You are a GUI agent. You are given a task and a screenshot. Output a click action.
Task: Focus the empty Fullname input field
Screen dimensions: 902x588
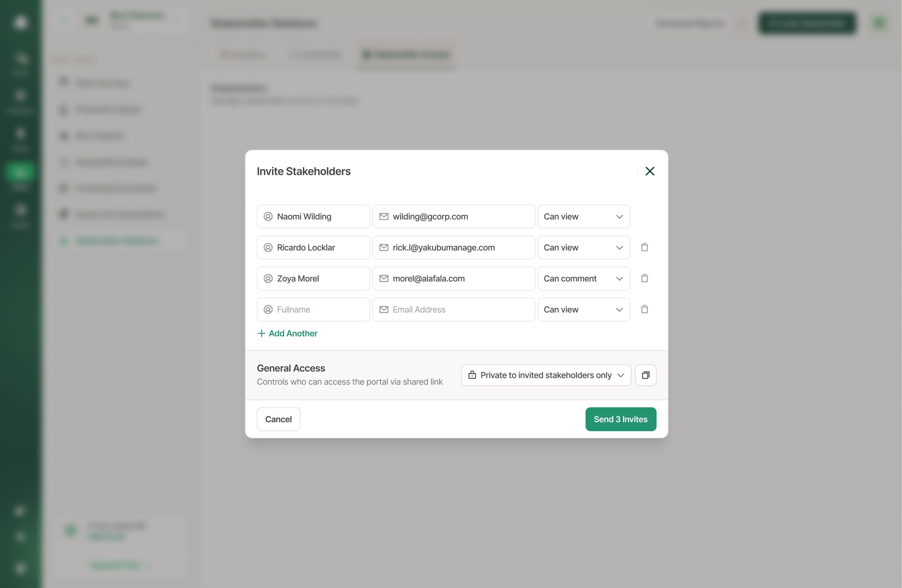(x=320, y=309)
